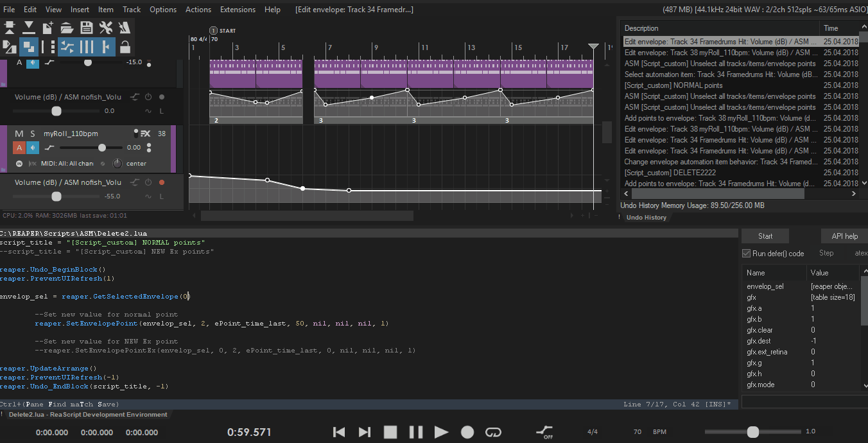Mute the myRoll_110bpm track
868x443 pixels.
point(19,134)
